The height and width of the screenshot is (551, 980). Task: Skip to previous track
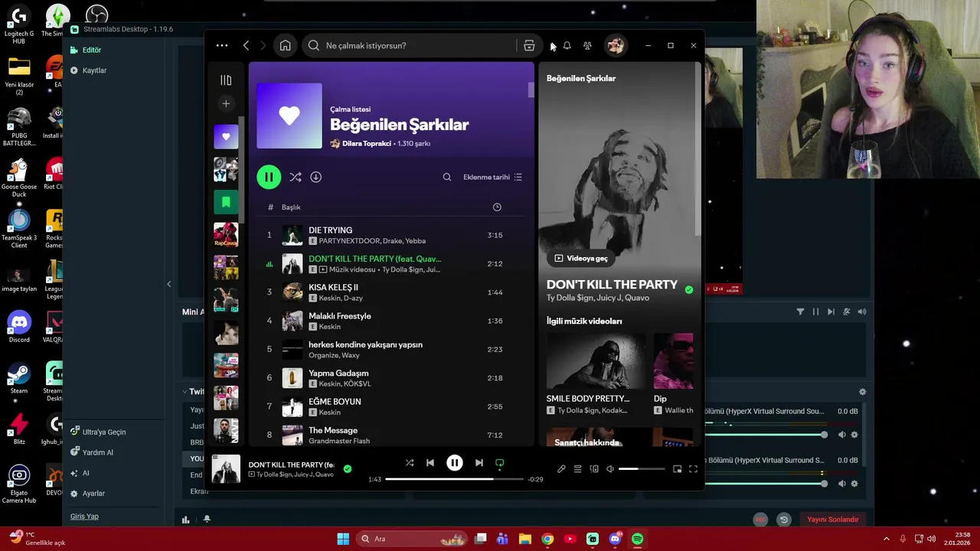[x=430, y=462]
